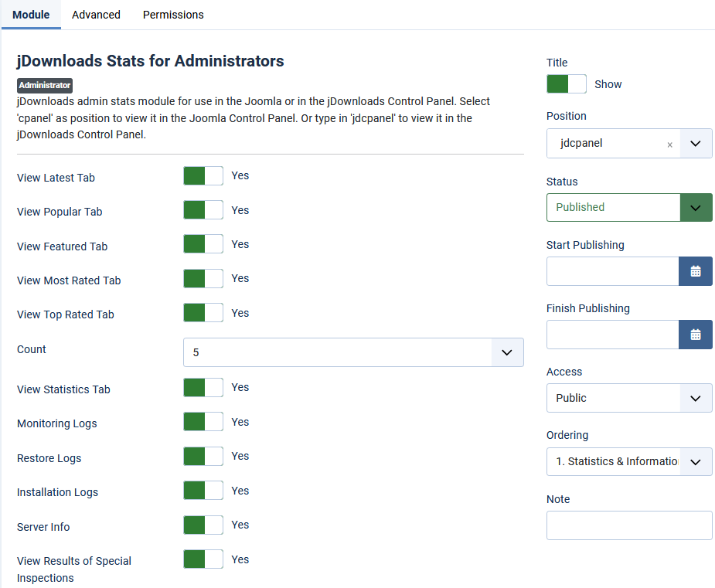715x588 pixels.
Task: Open the Status dropdown set to Published
Action: point(629,207)
